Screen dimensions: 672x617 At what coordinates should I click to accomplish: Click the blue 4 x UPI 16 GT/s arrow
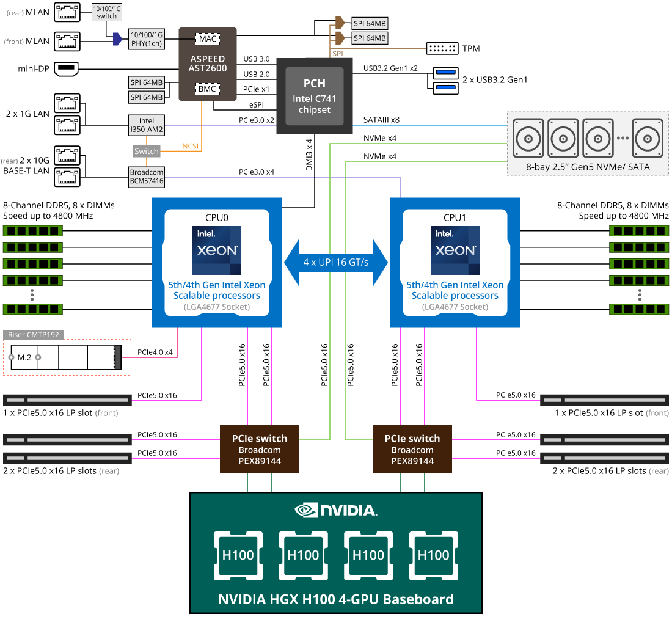(336, 262)
